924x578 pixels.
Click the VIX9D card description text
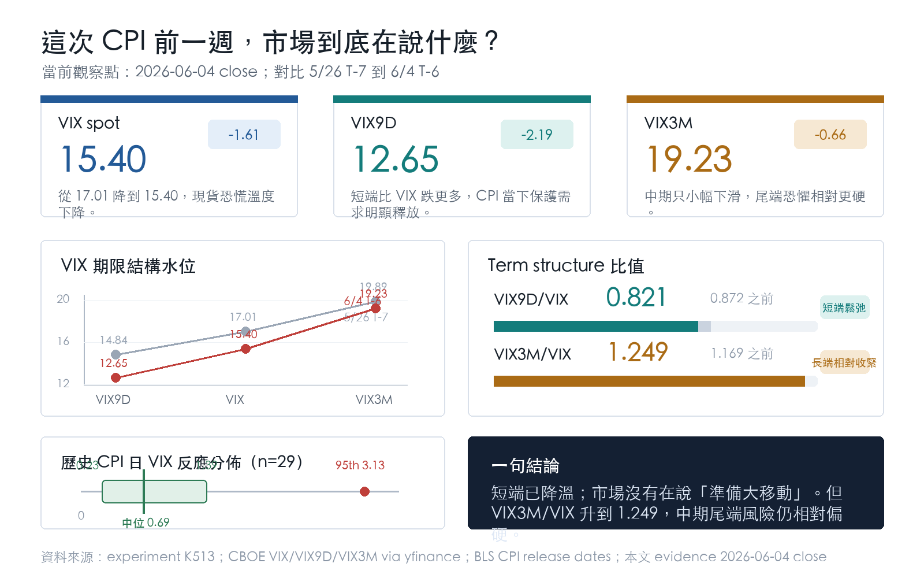[460, 204]
